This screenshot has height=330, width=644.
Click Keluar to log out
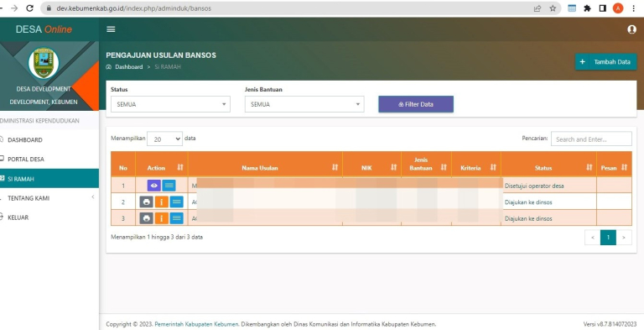tap(18, 217)
